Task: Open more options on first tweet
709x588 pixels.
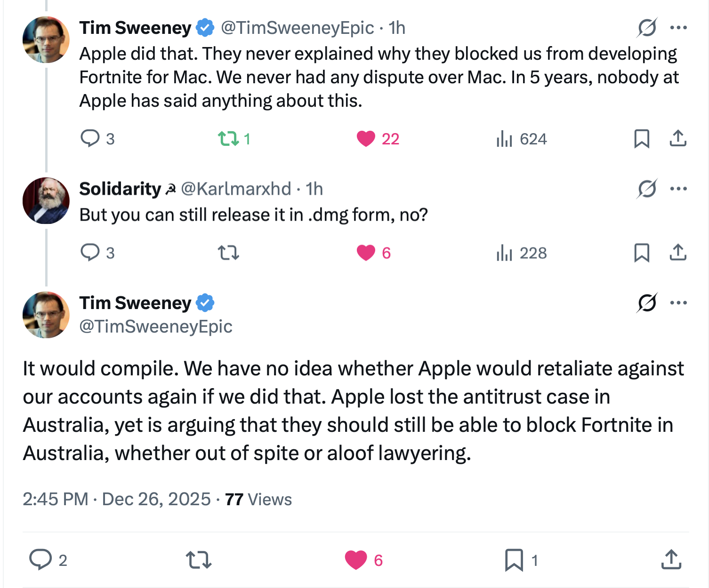Action: pyautogui.click(x=678, y=28)
